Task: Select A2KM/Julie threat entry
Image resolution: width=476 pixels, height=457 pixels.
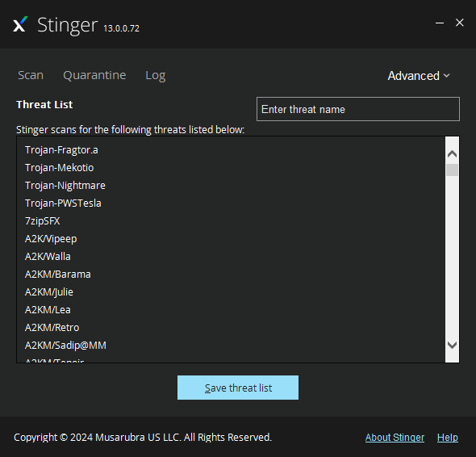Action: pos(49,292)
